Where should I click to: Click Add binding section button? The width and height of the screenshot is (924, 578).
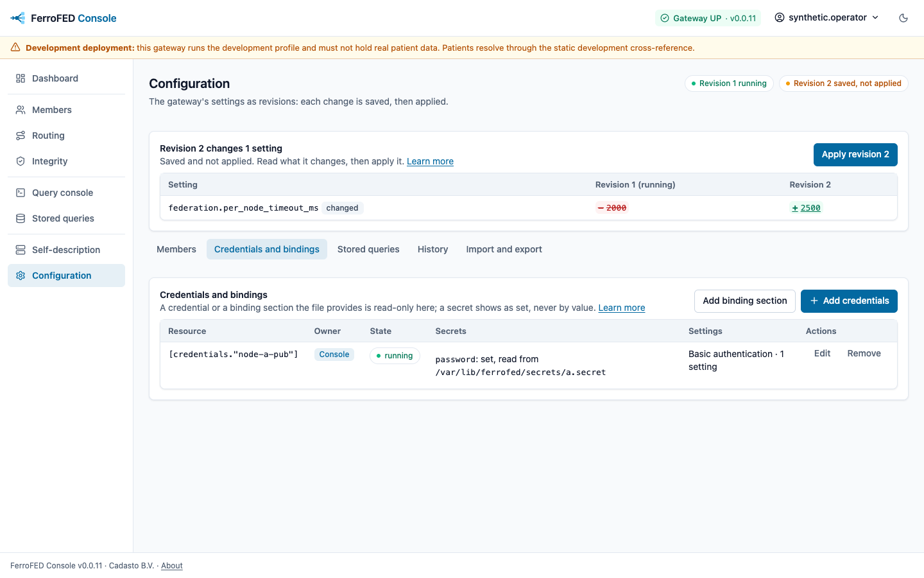click(745, 301)
